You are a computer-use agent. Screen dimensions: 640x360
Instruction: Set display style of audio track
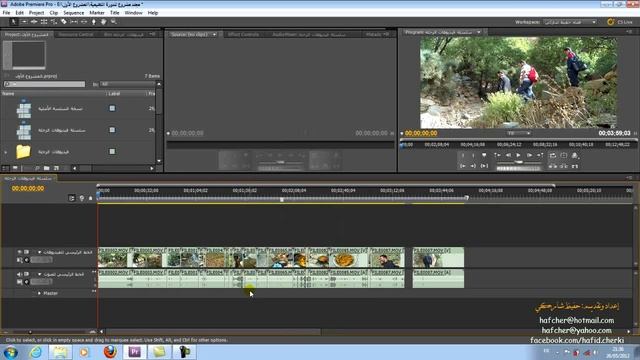[19, 282]
